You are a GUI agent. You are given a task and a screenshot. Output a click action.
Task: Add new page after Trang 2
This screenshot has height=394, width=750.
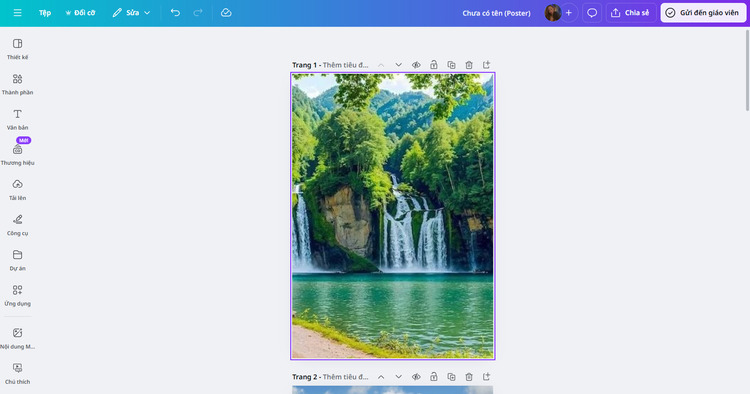pyautogui.click(x=486, y=377)
